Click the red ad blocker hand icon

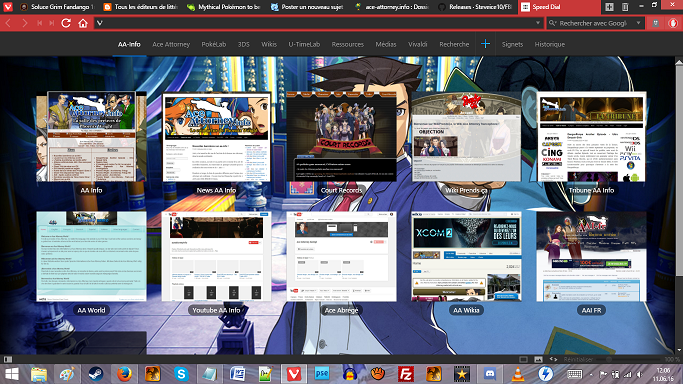coord(673,23)
